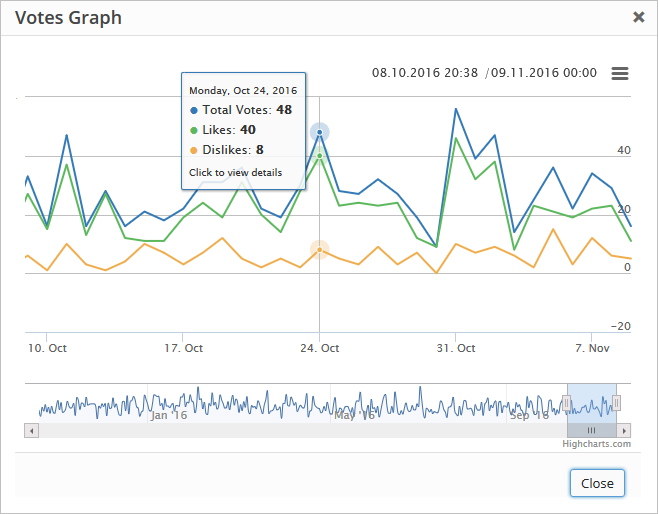658x514 pixels.
Task: Click the y-axis label -20
Action: [621, 326]
